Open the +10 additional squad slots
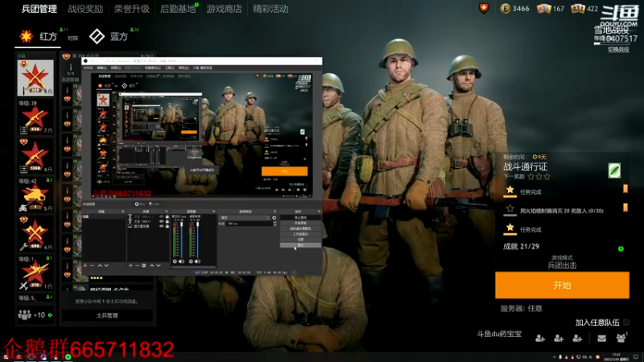 click(x=35, y=315)
